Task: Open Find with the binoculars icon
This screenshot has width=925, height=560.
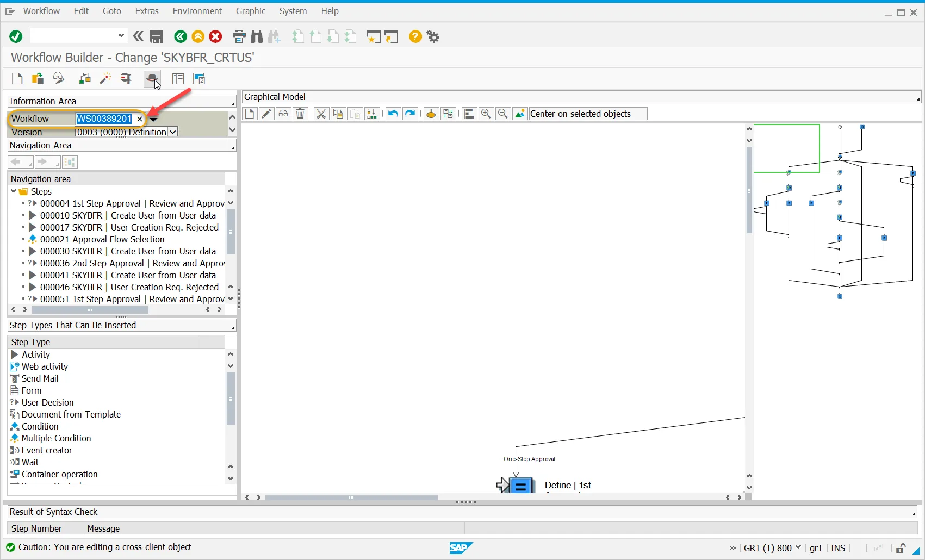Action: pos(257,36)
